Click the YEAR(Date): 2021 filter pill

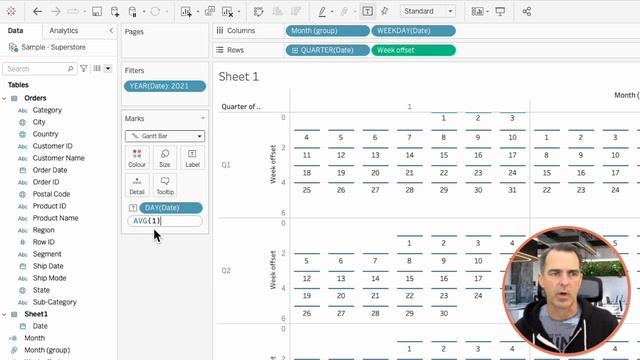pos(165,86)
